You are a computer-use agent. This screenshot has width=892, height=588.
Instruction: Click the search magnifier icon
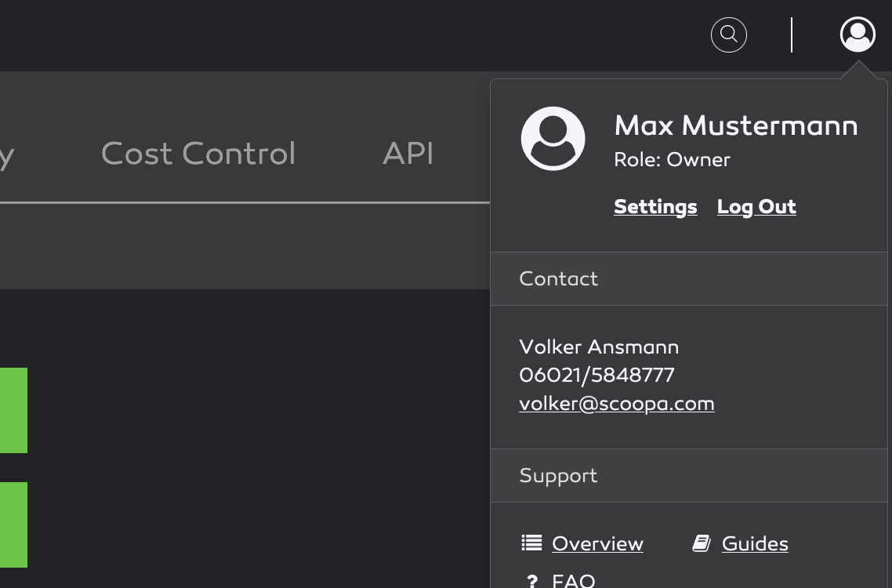tap(729, 34)
